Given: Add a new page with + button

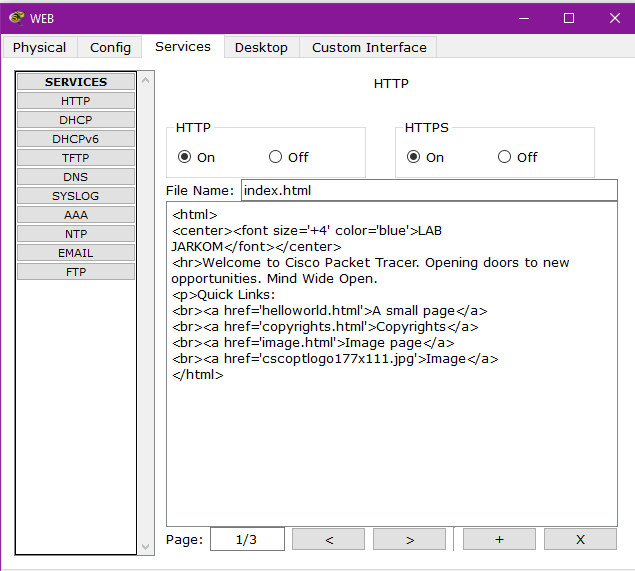Looking at the screenshot, I should (x=499, y=539).
